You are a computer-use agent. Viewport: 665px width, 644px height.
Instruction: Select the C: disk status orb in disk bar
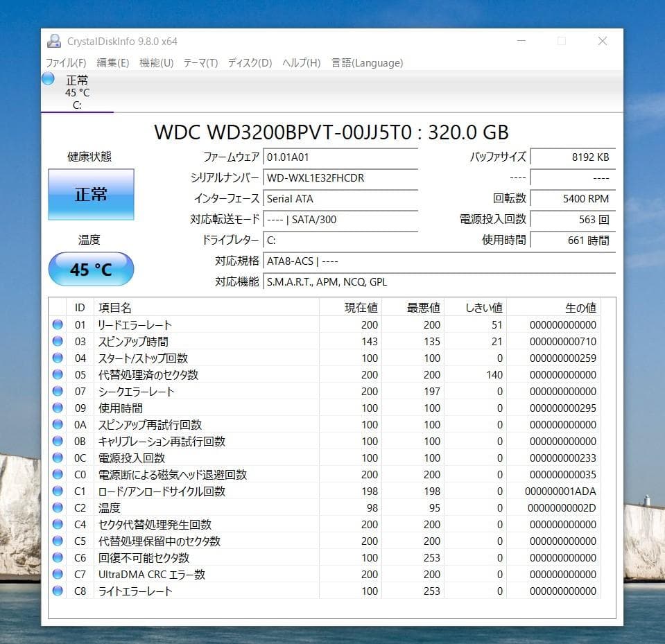48,78
